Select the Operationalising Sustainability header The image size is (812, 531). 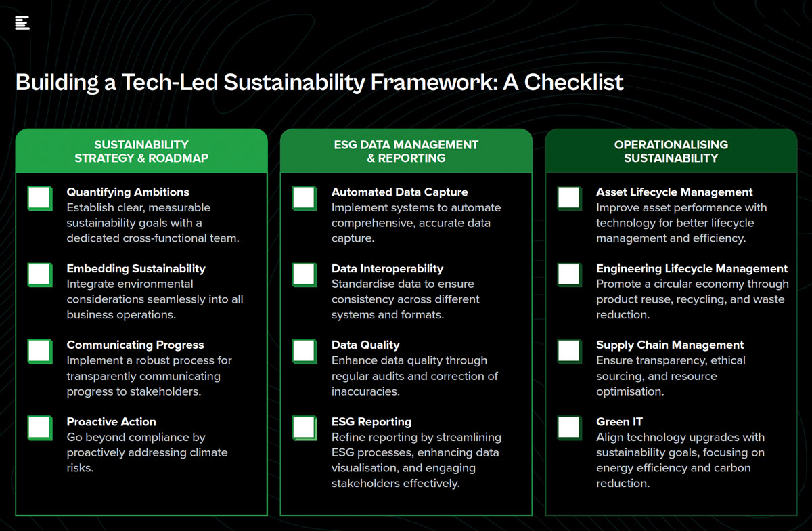pyautogui.click(x=671, y=151)
